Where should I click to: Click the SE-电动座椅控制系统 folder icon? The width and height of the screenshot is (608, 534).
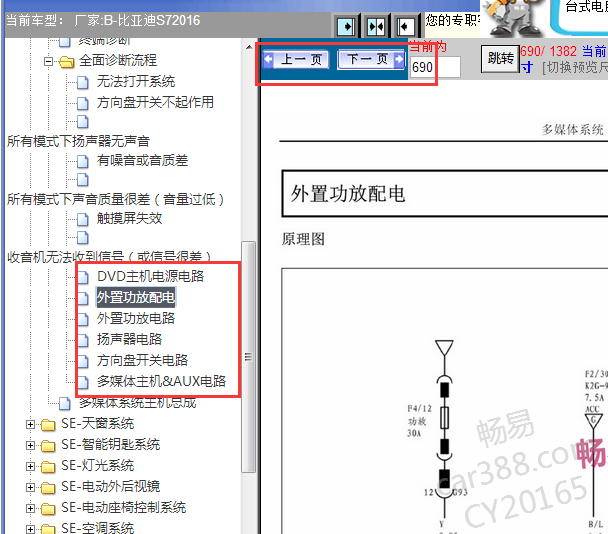click(48, 509)
